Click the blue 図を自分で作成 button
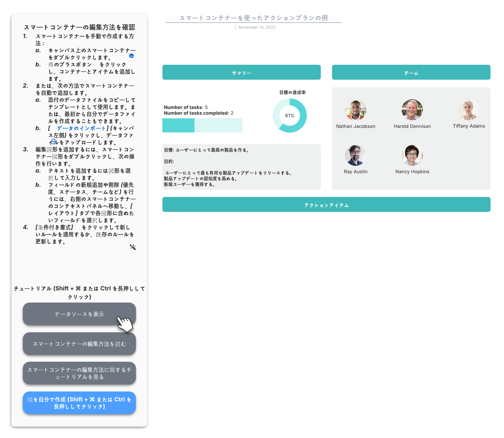Viewport: 504px width, 438px height. [79, 403]
